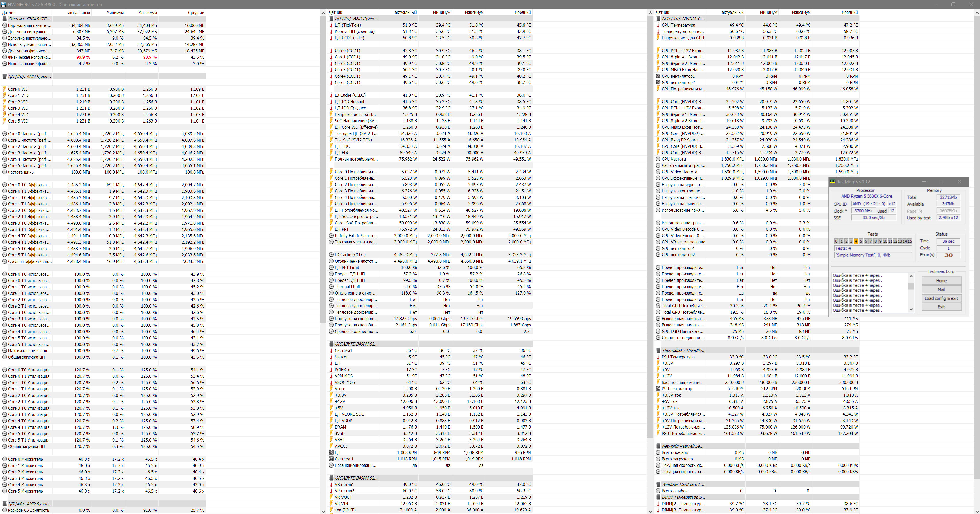980x514 pixels.
Task: Click the GPU вентилятор1 fan icon
Action: 658,76
